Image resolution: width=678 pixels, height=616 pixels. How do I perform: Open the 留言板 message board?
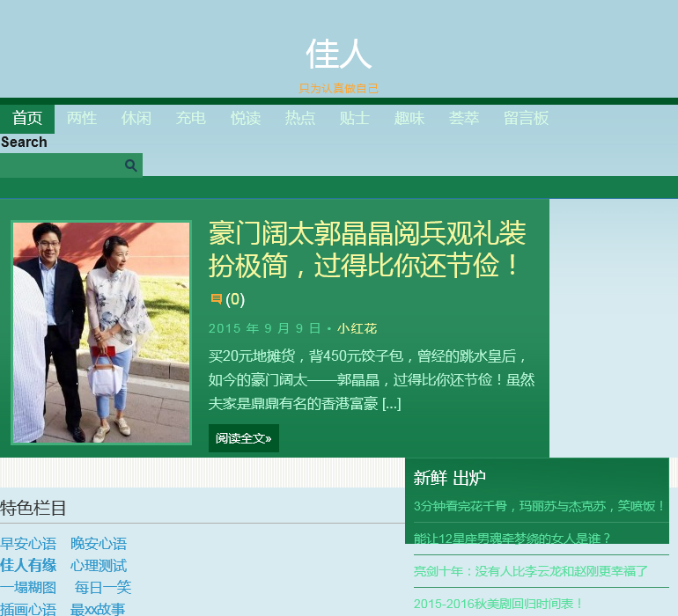526,118
